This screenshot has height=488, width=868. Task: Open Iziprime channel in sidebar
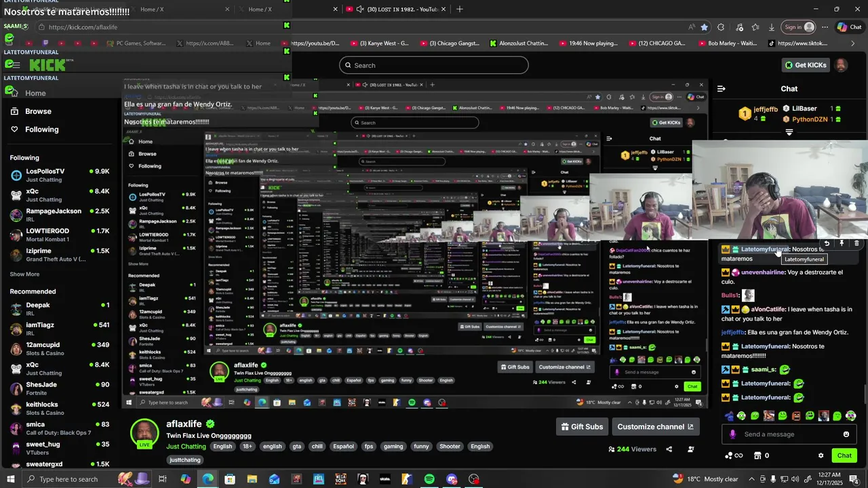60,254
